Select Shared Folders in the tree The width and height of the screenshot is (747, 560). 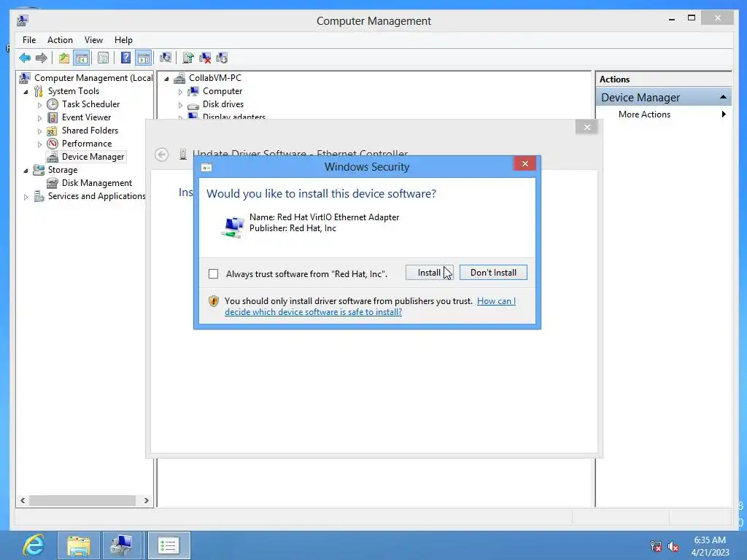point(90,131)
